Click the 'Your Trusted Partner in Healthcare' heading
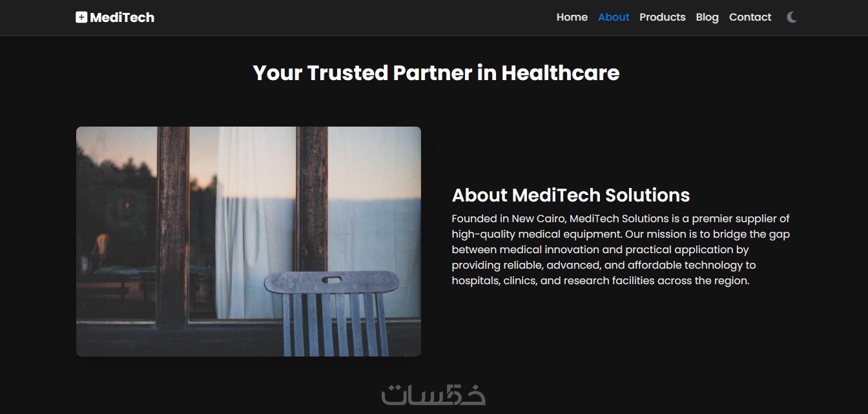 coord(436,72)
